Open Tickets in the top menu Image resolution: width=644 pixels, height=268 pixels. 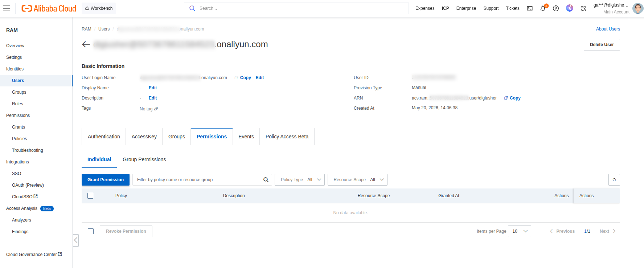pyautogui.click(x=513, y=8)
